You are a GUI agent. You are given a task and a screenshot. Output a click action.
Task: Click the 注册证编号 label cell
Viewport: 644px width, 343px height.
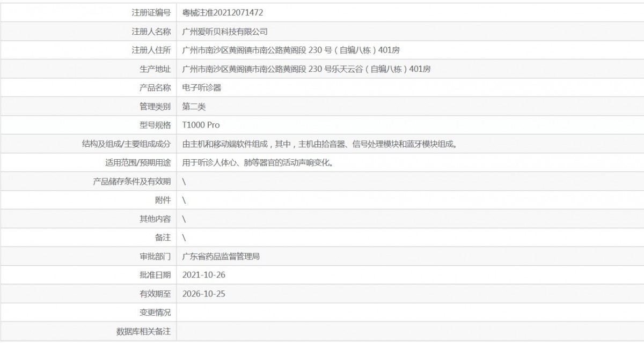tap(151, 12)
